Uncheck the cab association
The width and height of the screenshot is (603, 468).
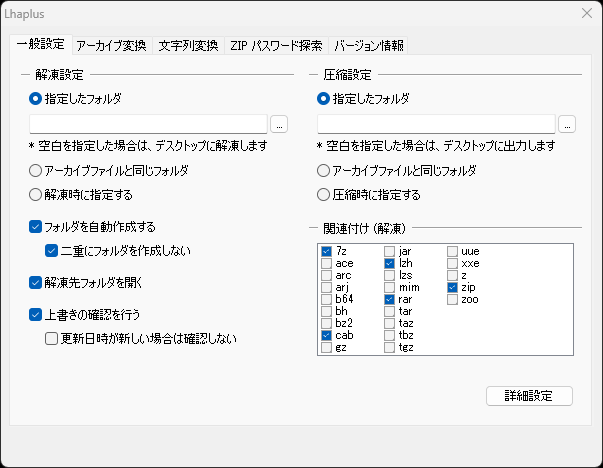326,335
